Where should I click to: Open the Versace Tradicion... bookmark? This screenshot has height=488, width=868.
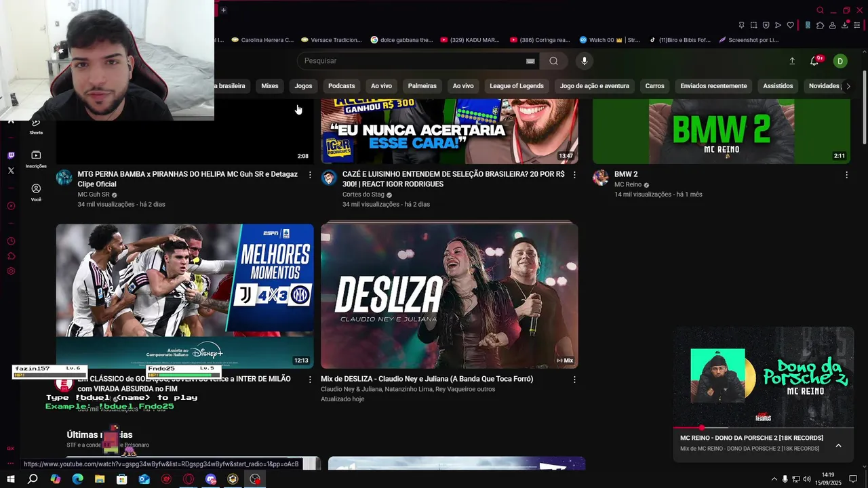(x=332, y=40)
